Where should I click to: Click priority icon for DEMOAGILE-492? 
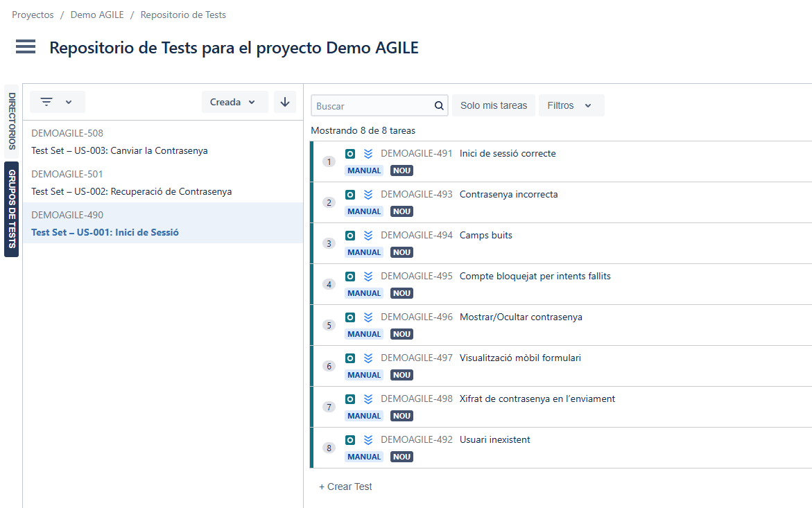click(368, 439)
